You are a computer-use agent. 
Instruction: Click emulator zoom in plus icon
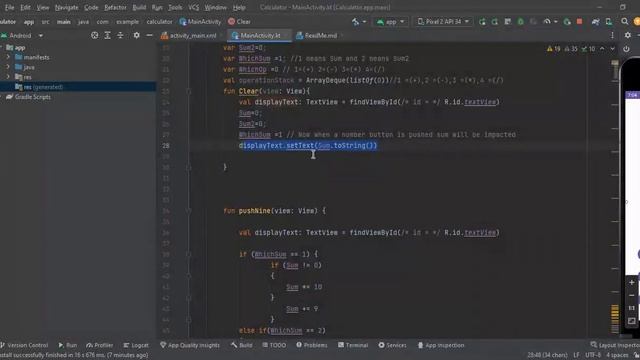[631, 282]
